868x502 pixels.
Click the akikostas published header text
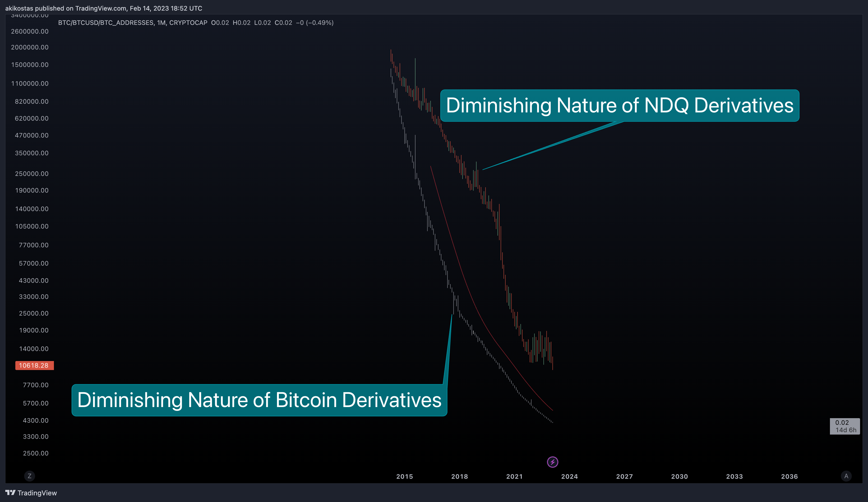click(104, 8)
